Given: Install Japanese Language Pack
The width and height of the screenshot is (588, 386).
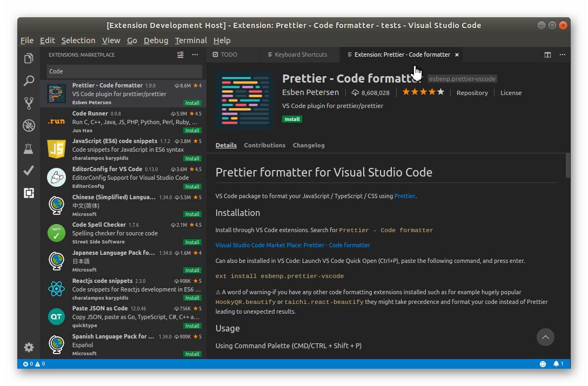Looking at the screenshot, I should coord(192,270).
